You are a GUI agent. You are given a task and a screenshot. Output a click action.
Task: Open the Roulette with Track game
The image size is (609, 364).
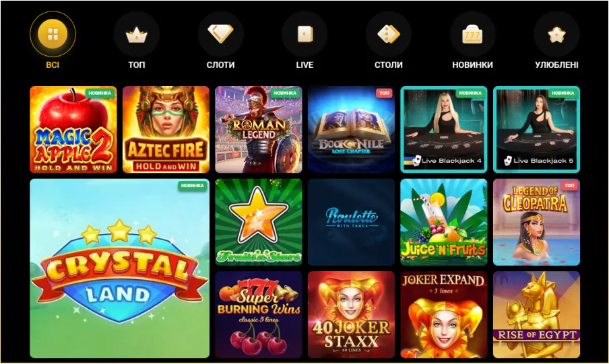[x=351, y=222]
